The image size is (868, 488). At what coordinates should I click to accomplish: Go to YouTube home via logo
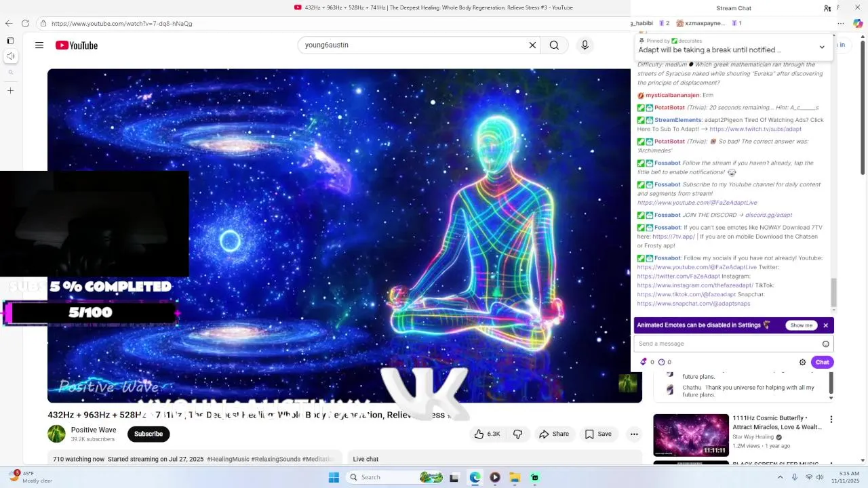77,45
